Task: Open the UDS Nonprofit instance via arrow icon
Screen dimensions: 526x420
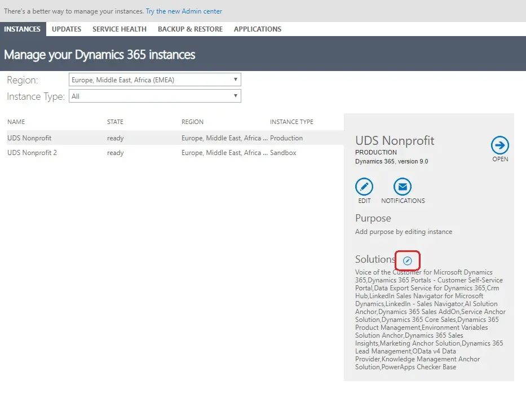Action: (500, 145)
